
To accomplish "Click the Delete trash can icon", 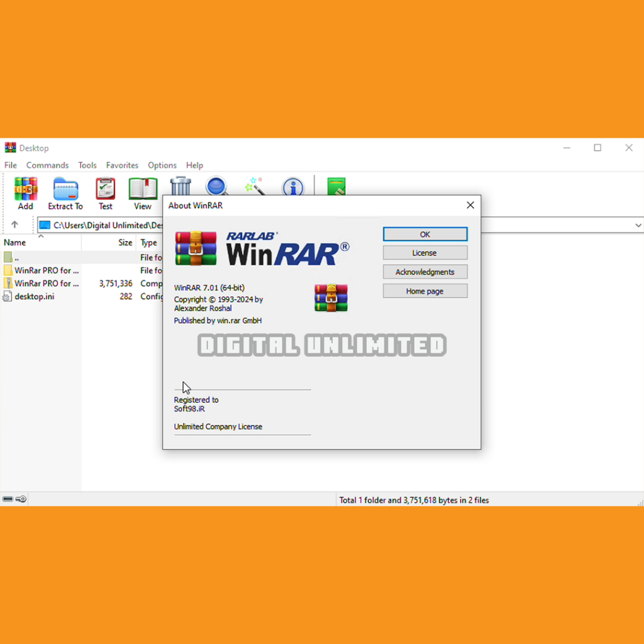I will tap(180, 186).
